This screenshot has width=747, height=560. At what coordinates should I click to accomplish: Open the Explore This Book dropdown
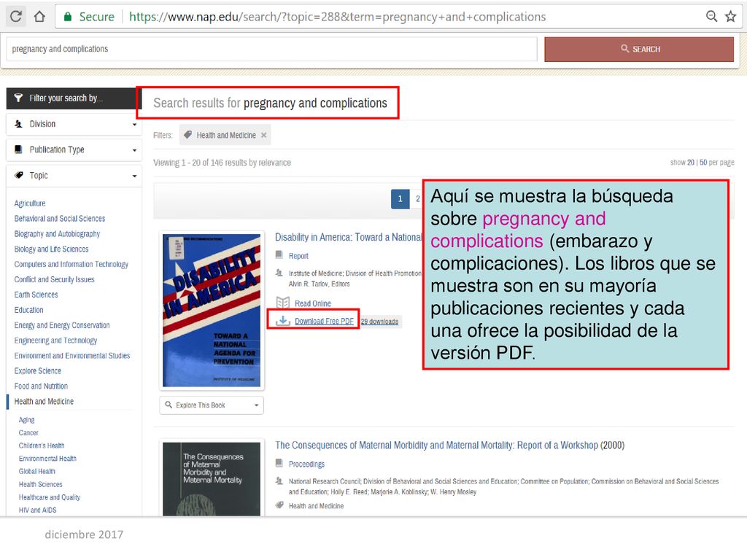pos(212,405)
